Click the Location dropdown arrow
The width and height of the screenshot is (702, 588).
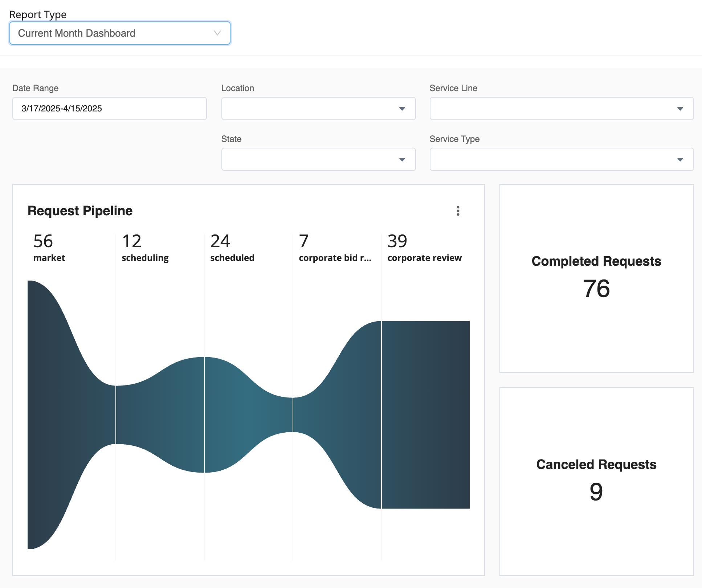coord(402,109)
